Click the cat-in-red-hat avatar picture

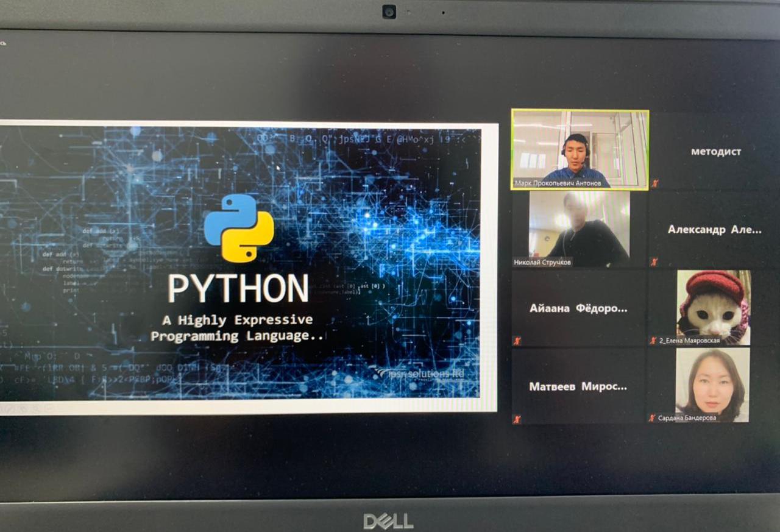pyautogui.click(x=714, y=303)
